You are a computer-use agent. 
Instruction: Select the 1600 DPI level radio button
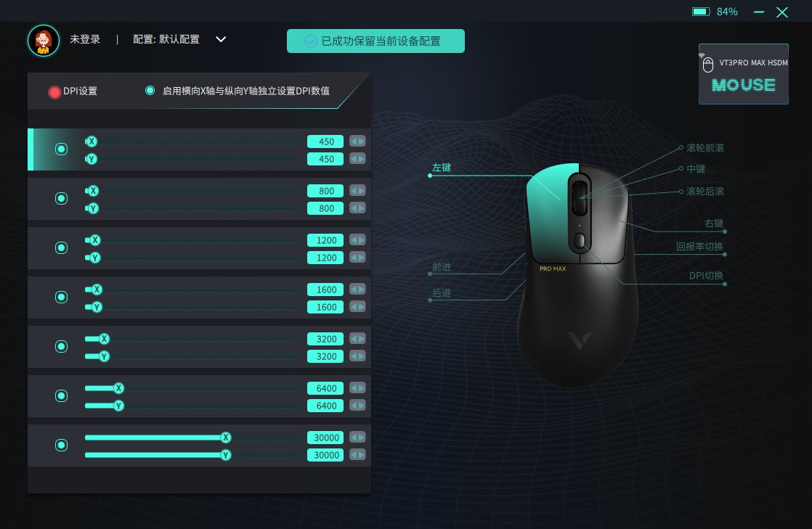[61, 297]
